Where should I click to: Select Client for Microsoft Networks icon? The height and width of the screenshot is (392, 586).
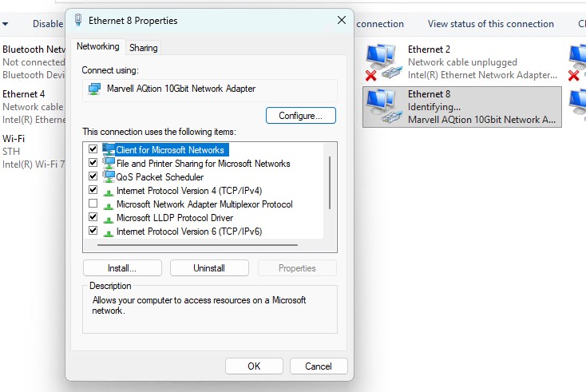pyautogui.click(x=109, y=149)
